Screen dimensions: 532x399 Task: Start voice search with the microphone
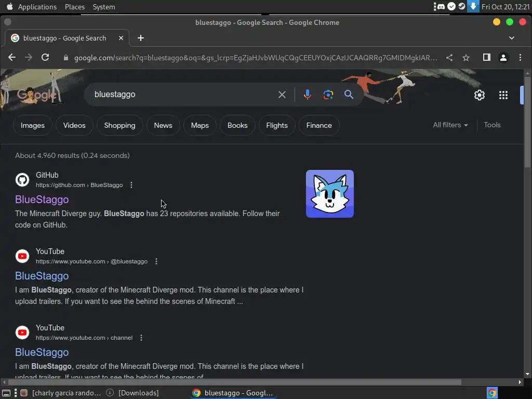(x=308, y=95)
